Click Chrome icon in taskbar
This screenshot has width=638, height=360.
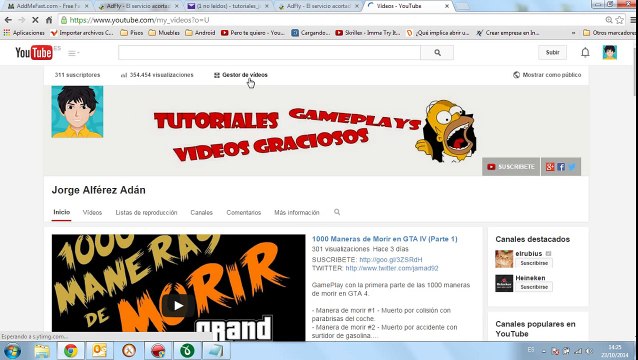click(70, 351)
